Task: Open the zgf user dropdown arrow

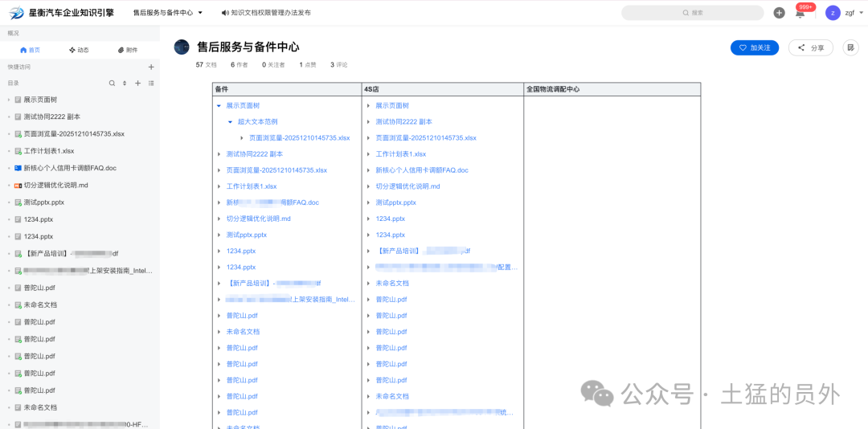Action: (860, 13)
